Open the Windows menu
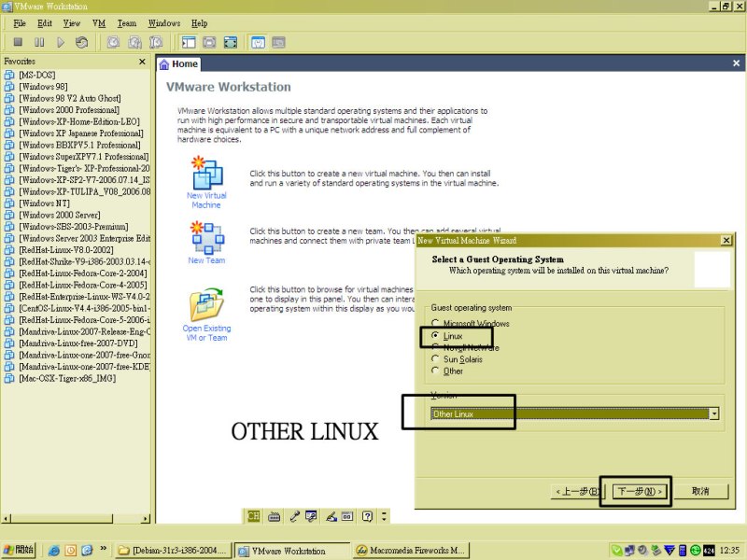This screenshot has width=747, height=560. point(164,23)
